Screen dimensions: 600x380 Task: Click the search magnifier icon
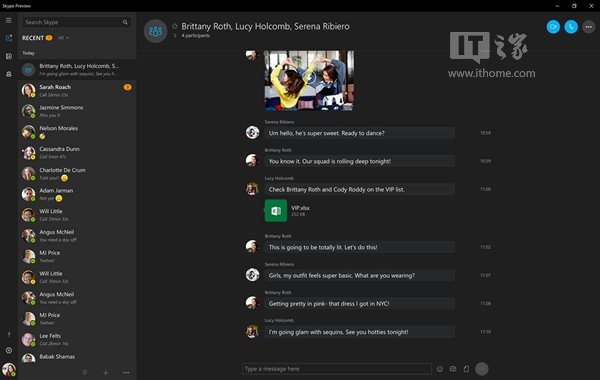(125, 22)
